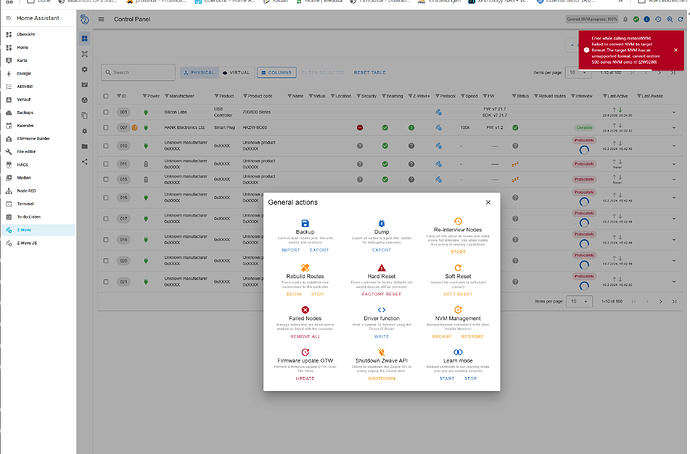The image size is (690, 454).
Task: Click EXPORT under Dump
Action: (x=382, y=250)
